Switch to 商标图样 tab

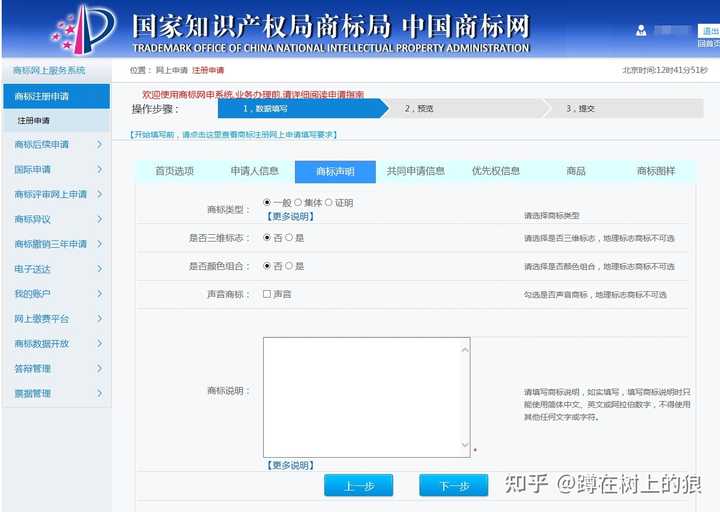click(656, 171)
